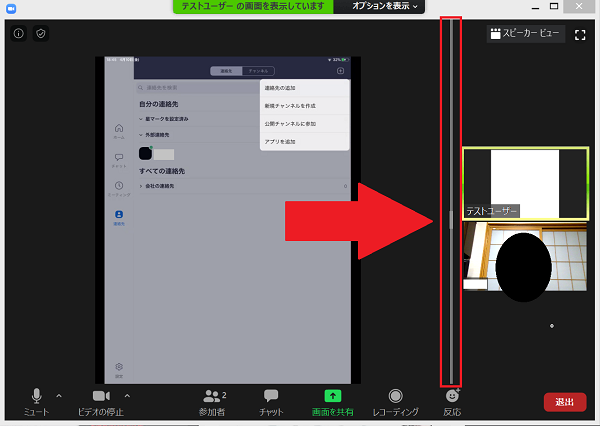
Task: Click the contact avatar under 外部連絡先
Action: coord(145,153)
